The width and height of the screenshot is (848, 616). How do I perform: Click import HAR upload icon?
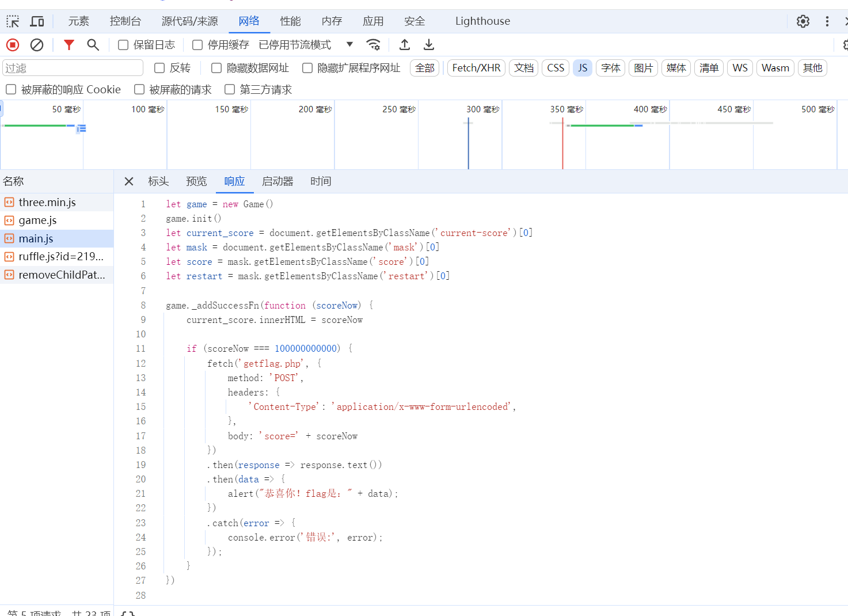(405, 45)
